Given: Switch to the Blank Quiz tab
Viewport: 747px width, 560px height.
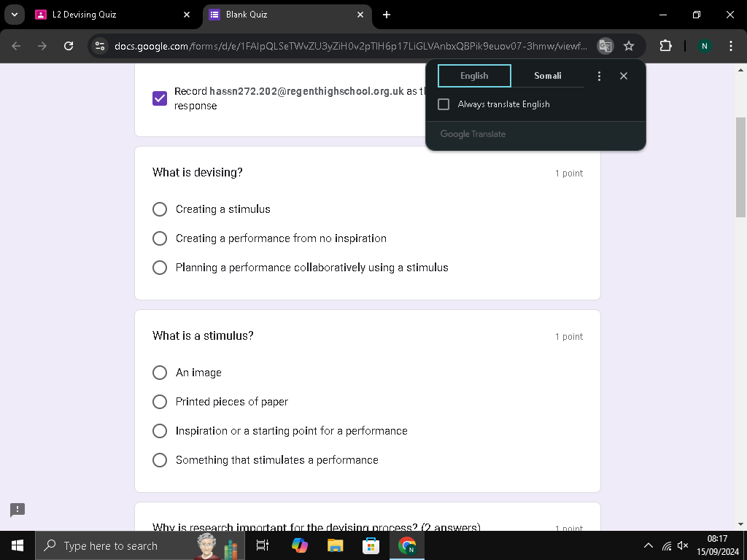Looking at the screenshot, I should [287, 15].
